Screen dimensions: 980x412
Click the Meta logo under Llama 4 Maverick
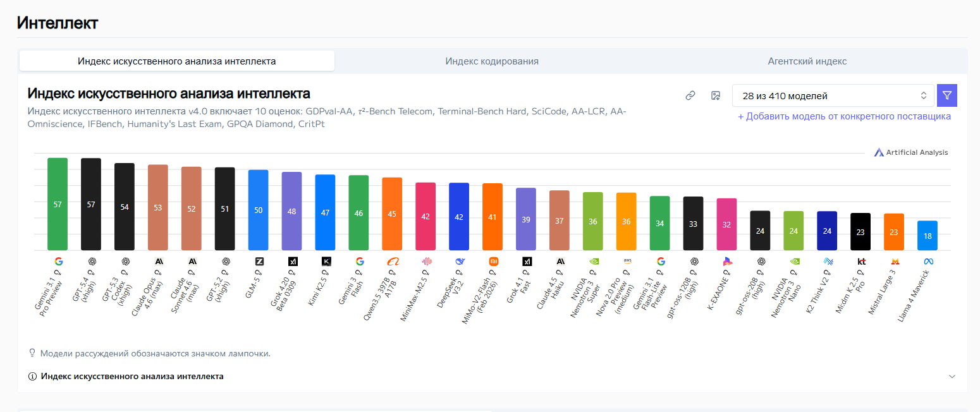928,261
